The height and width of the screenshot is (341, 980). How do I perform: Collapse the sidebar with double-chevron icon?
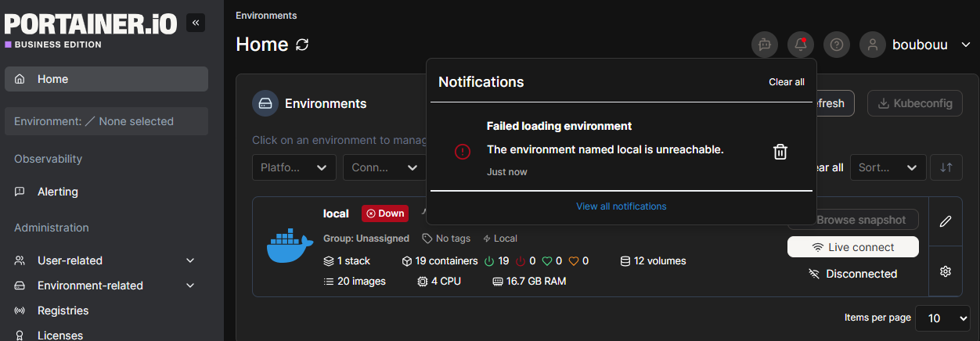click(x=196, y=23)
